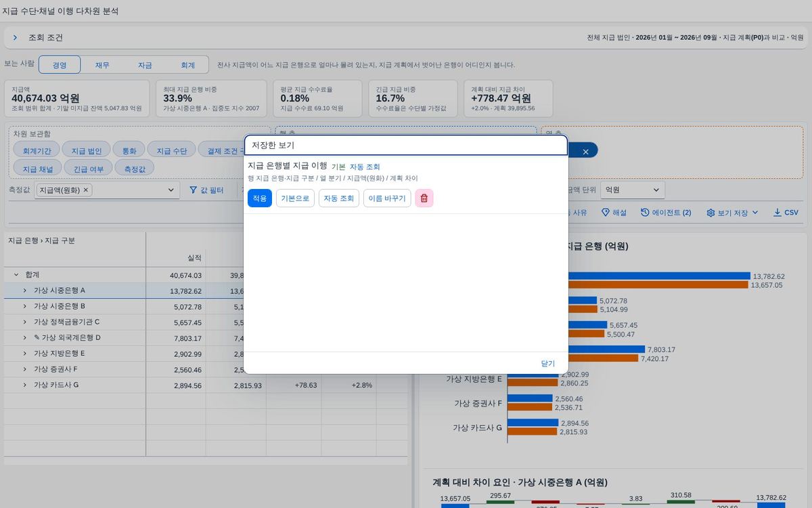Click bar label 7,803.17 in chart
The image size is (812, 508).
(x=661, y=350)
